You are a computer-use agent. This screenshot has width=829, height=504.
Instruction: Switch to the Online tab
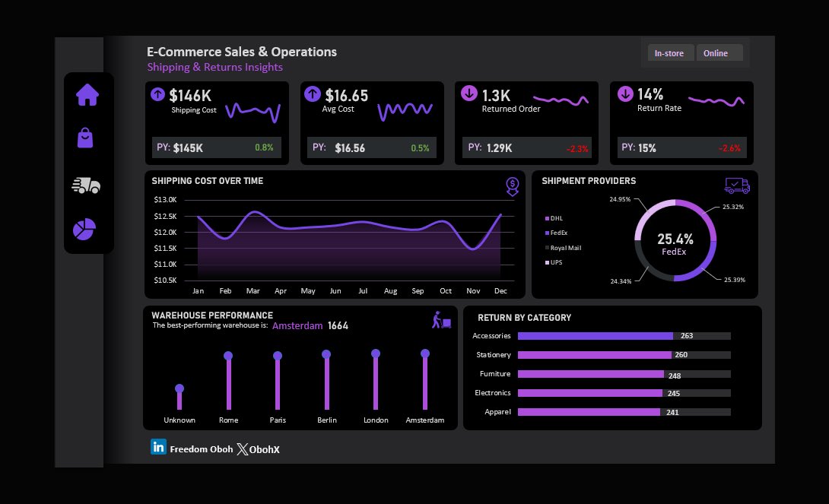click(718, 52)
